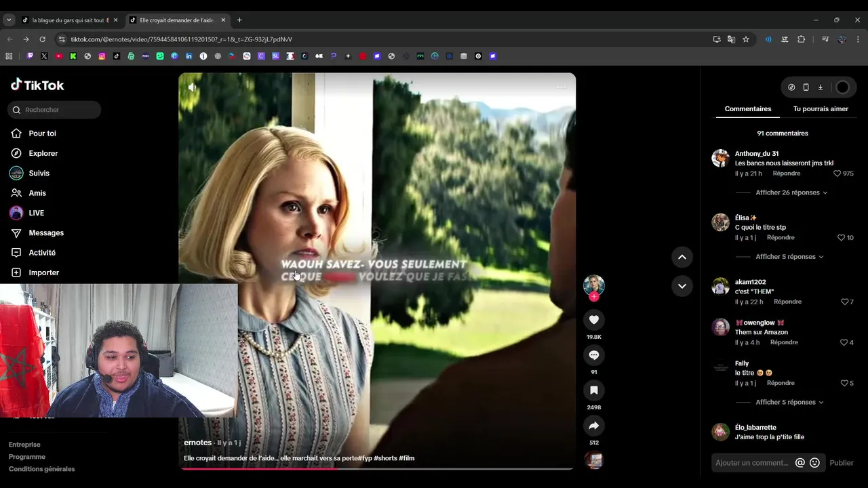Image resolution: width=868 pixels, height=488 pixels.
Task: Reply to akam1202's comment
Action: point(787,302)
